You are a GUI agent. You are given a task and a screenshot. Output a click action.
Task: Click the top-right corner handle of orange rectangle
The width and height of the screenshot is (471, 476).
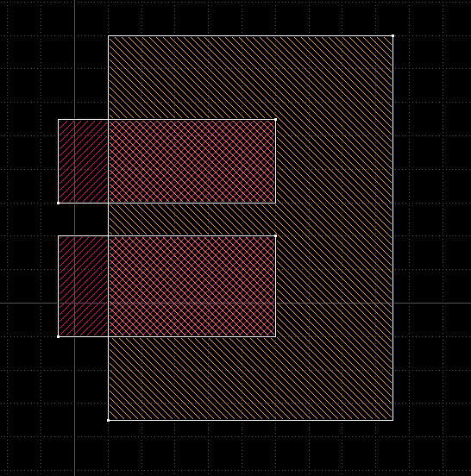tap(392, 36)
